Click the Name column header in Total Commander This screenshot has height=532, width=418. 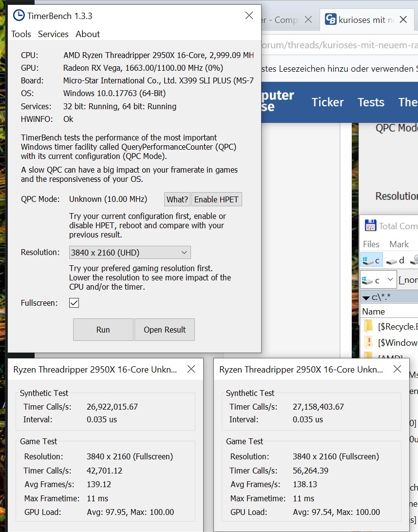pyautogui.click(x=373, y=312)
